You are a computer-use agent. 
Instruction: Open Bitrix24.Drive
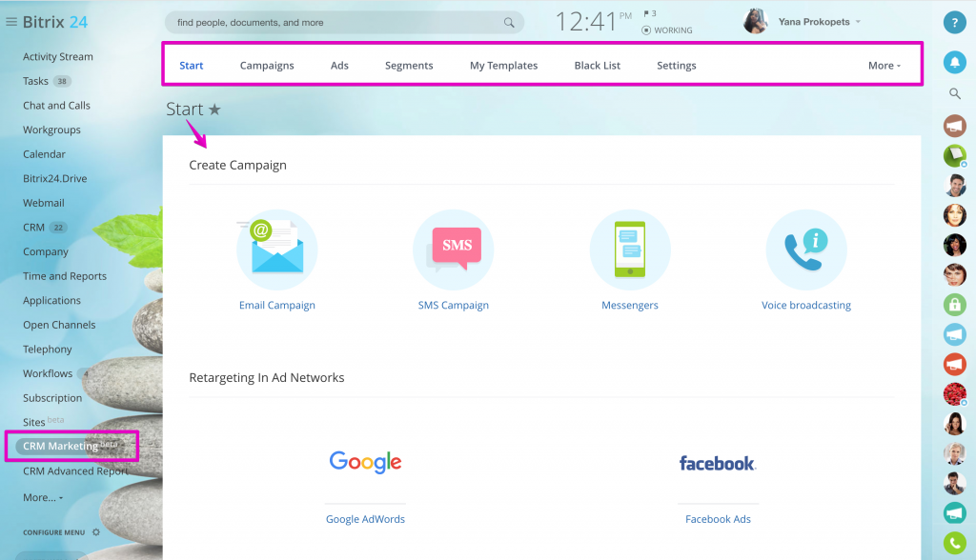coord(54,179)
